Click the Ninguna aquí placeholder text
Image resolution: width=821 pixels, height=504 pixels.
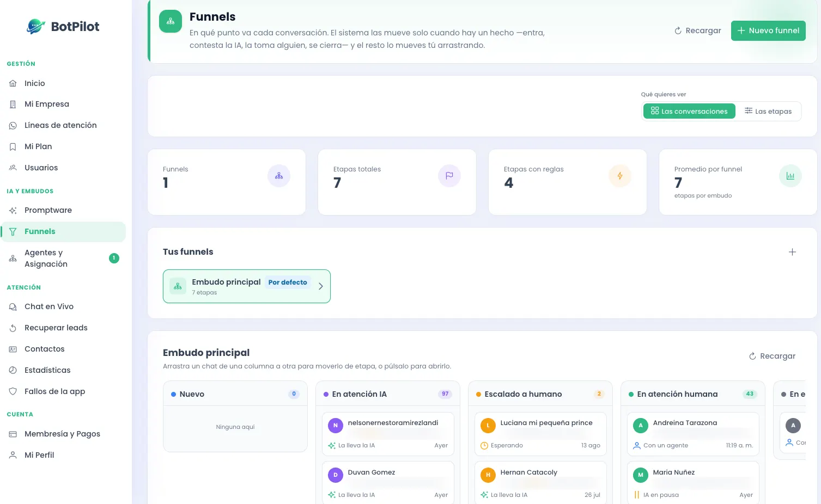(x=235, y=427)
